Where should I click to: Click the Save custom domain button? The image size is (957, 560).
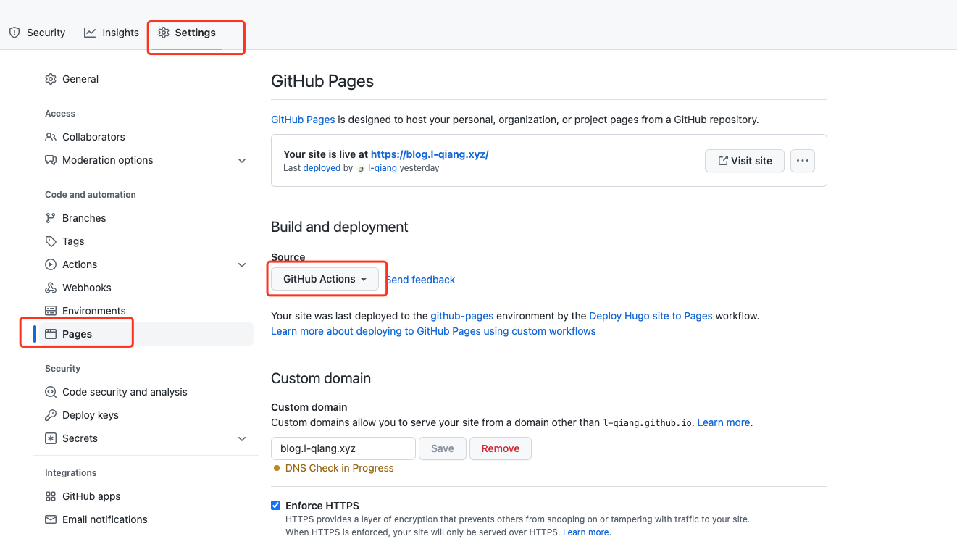[443, 448]
